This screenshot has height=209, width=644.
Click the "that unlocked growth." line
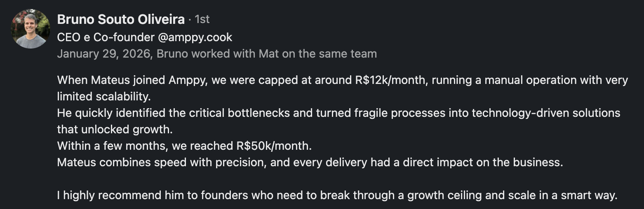tap(115, 129)
